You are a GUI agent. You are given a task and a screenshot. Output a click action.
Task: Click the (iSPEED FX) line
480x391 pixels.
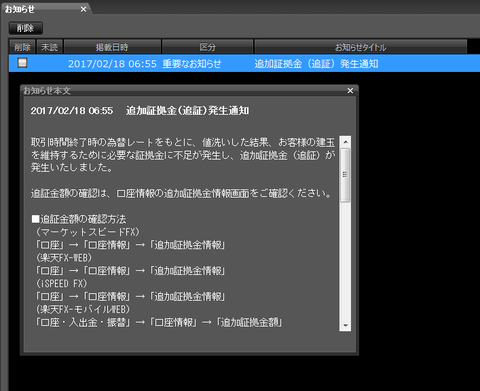point(62,284)
